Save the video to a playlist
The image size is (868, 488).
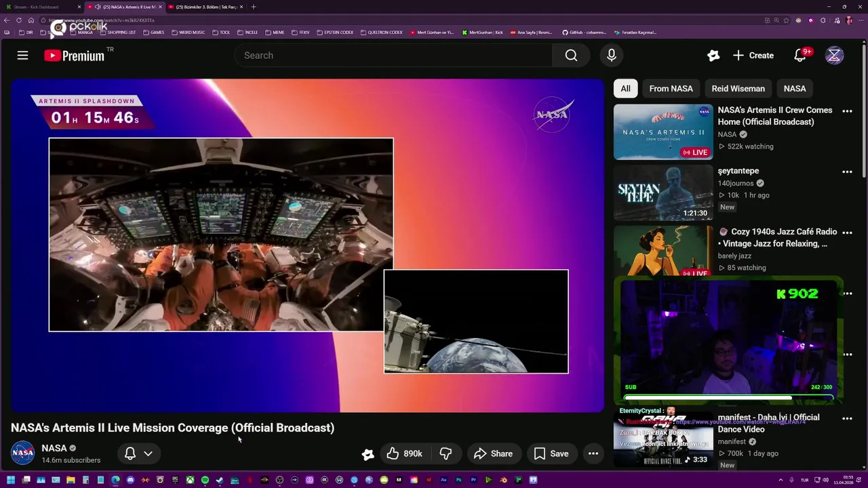pos(551,453)
